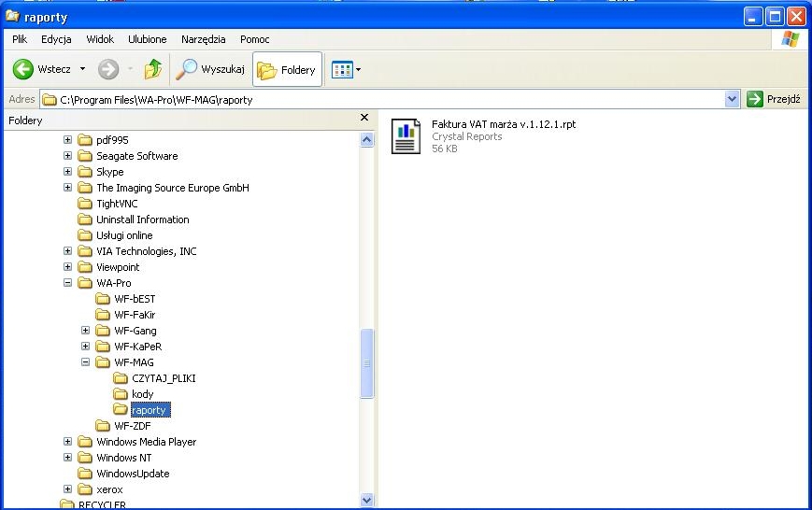812x510 pixels.
Task: Open the Wyszukaj search tool
Action: point(211,69)
